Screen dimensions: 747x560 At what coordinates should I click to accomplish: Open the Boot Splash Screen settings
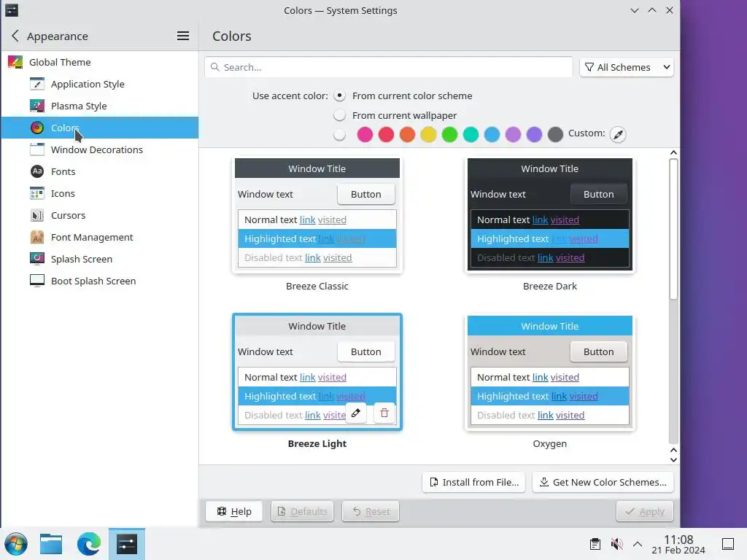point(93,281)
